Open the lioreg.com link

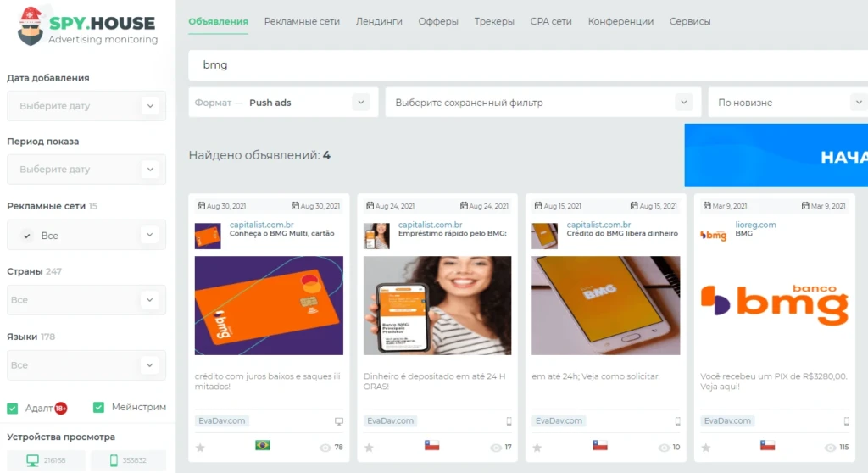755,225
